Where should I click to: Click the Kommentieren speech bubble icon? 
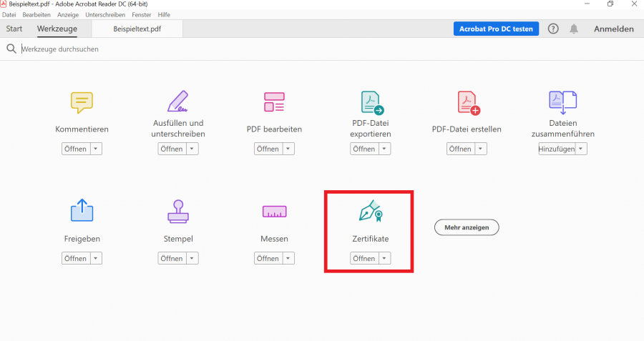tap(82, 102)
